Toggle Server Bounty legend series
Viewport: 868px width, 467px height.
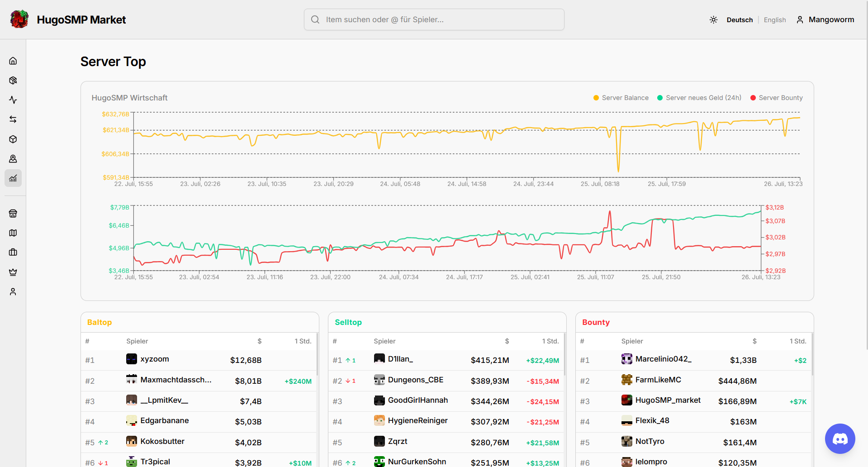coord(776,98)
